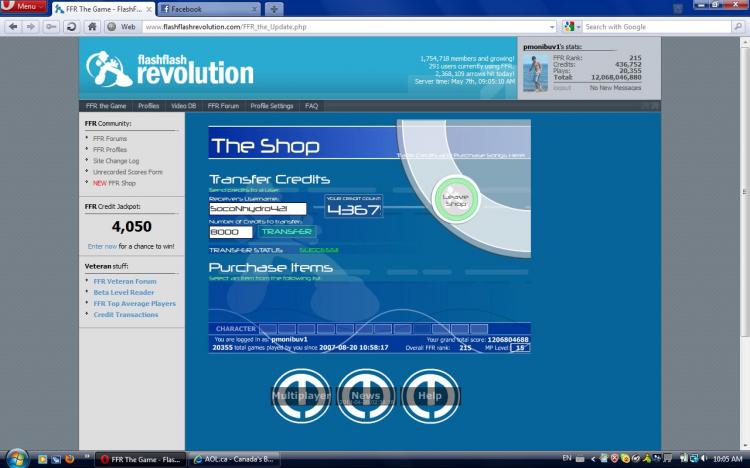Click the number of credits to transfer field
The width and height of the screenshot is (750, 468).
click(x=231, y=232)
